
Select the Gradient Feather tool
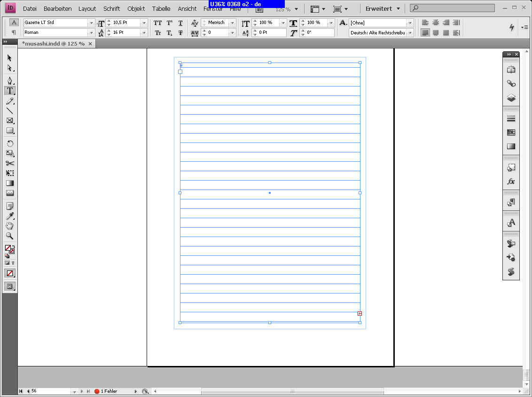pos(9,193)
